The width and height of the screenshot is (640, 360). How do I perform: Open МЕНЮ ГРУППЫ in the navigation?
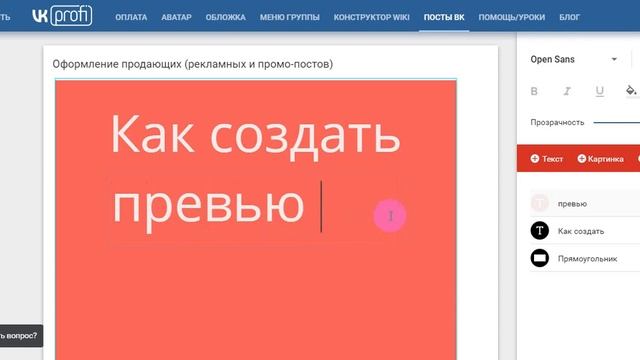pyautogui.click(x=289, y=17)
